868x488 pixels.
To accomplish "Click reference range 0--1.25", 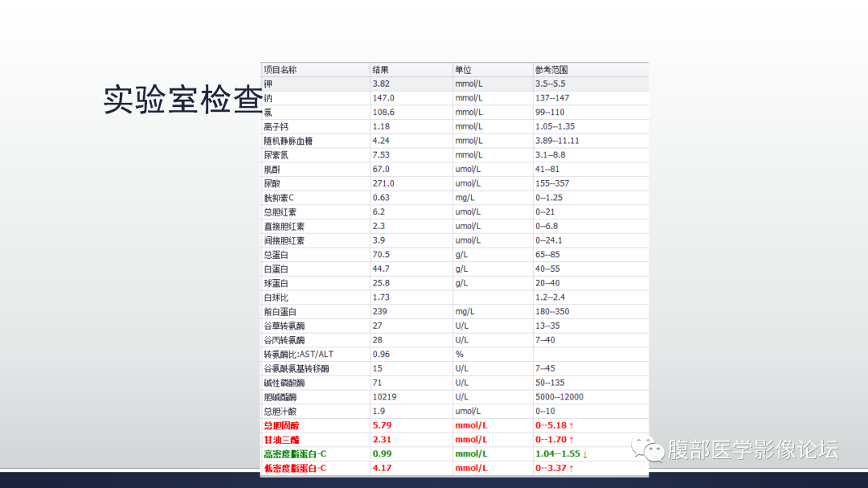I will click(x=549, y=198).
